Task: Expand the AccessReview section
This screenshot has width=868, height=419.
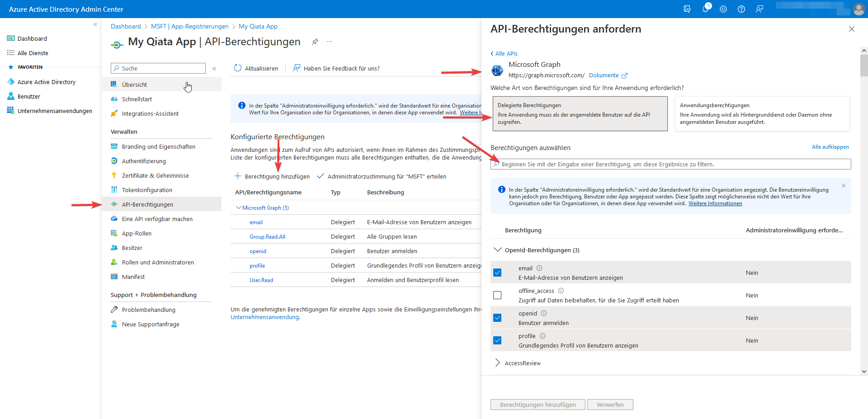Action: [497, 363]
